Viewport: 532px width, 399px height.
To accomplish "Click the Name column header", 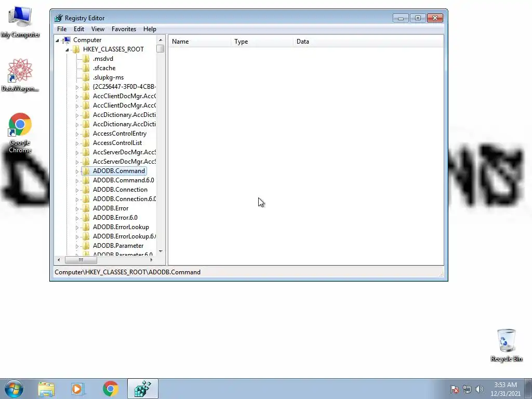I will click(200, 42).
